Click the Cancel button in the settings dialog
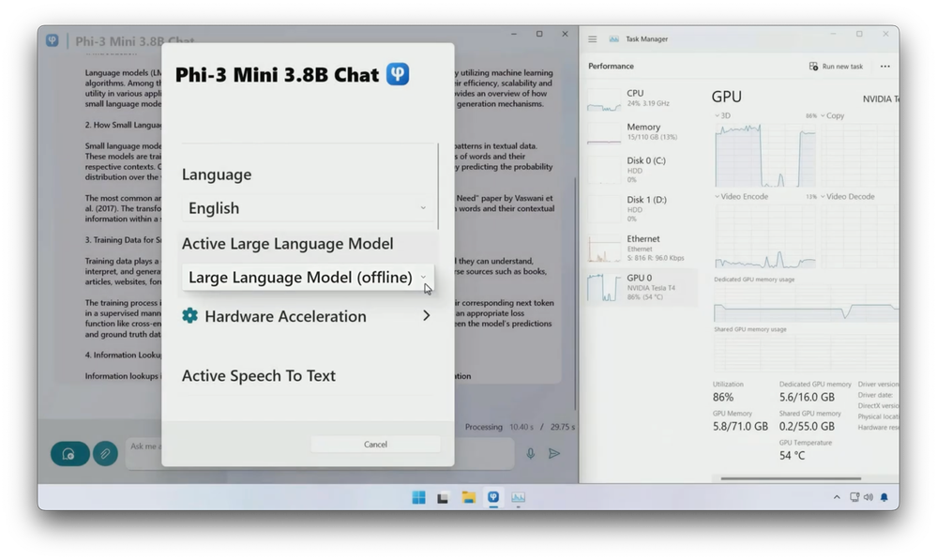Image resolution: width=937 pixels, height=560 pixels. [375, 444]
